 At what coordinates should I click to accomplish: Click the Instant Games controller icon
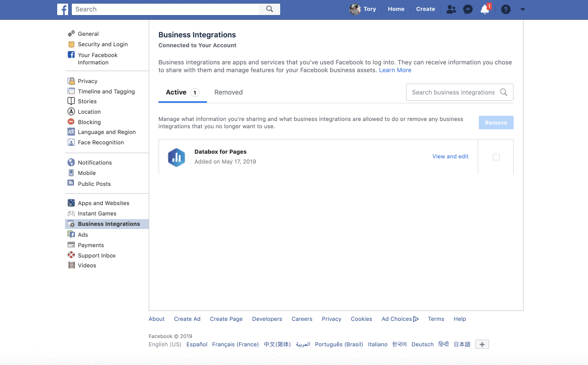[71, 213]
